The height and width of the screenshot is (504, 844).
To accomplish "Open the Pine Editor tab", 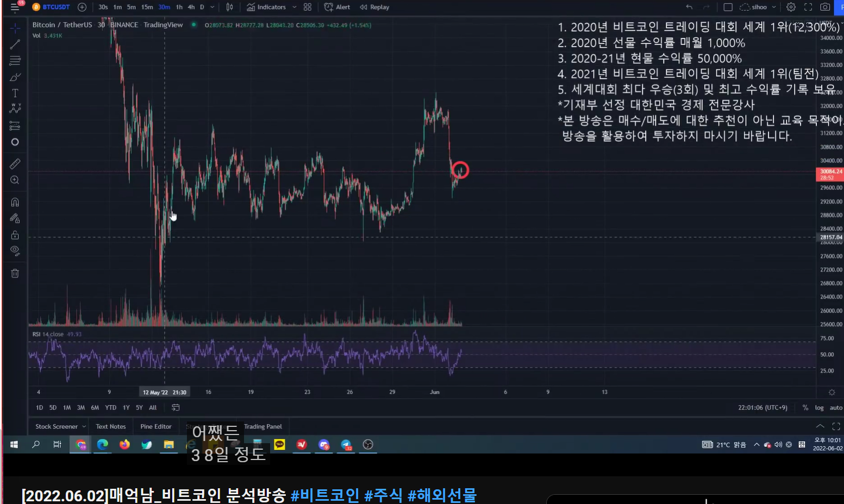I will (156, 426).
